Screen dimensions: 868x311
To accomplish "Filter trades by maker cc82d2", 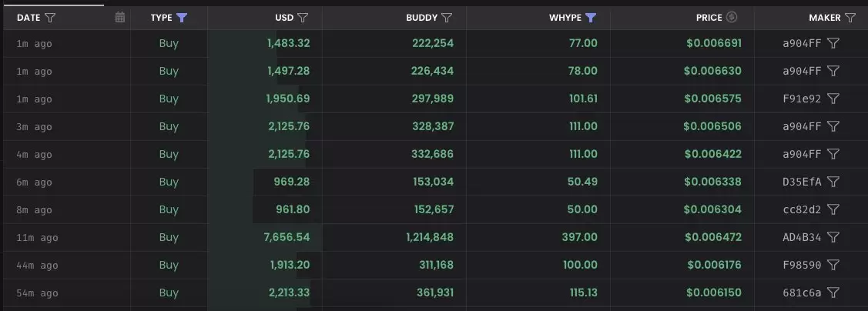I will (833, 209).
